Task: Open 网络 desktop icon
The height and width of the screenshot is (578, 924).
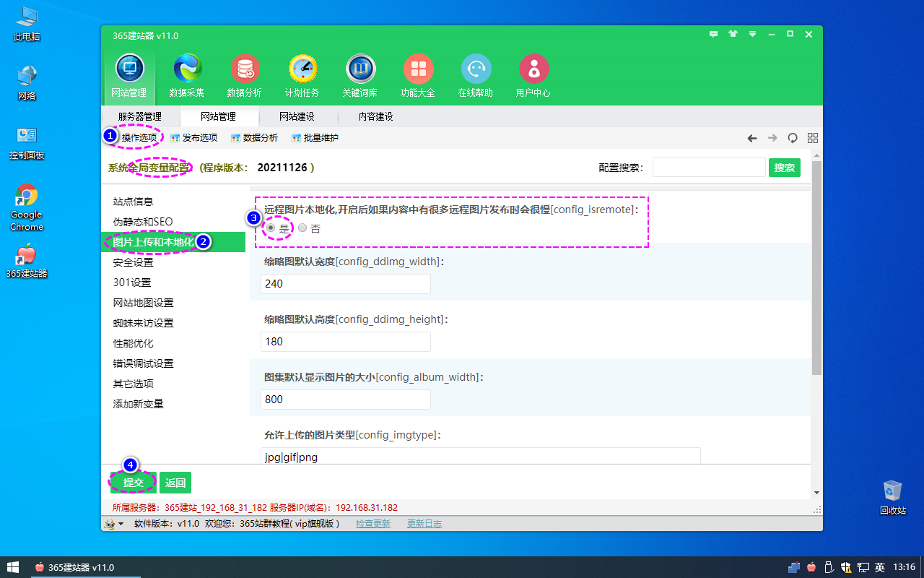Action: [27, 83]
